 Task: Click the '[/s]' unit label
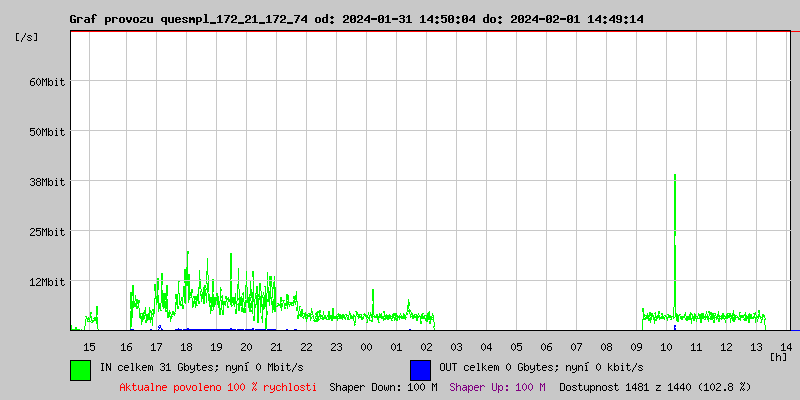pos(27,37)
